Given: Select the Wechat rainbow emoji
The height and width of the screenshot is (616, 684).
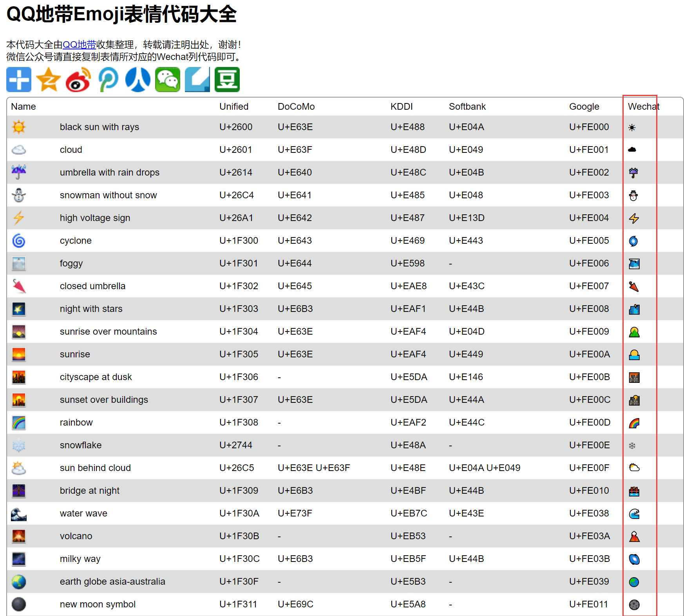Looking at the screenshot, I should tap(634, 423).
